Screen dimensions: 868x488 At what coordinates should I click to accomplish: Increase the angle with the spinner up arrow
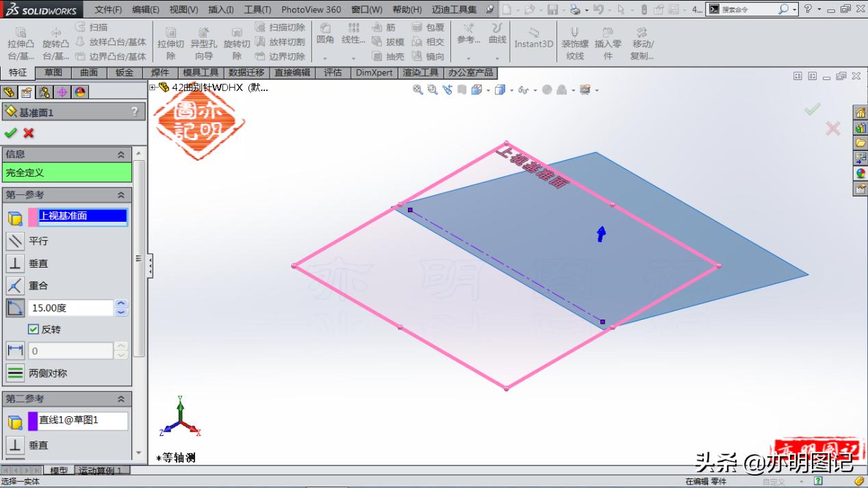pos(121,303)
